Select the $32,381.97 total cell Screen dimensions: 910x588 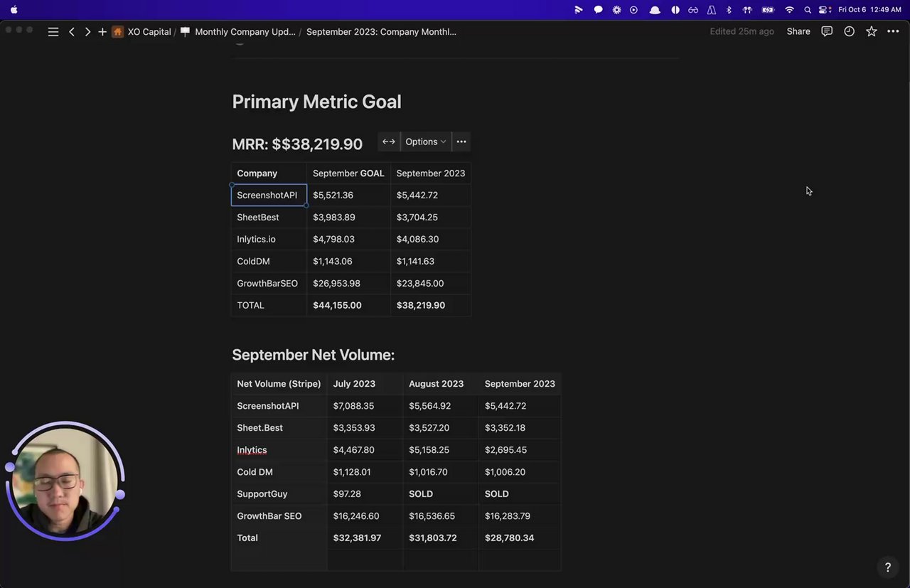point(365,538)
